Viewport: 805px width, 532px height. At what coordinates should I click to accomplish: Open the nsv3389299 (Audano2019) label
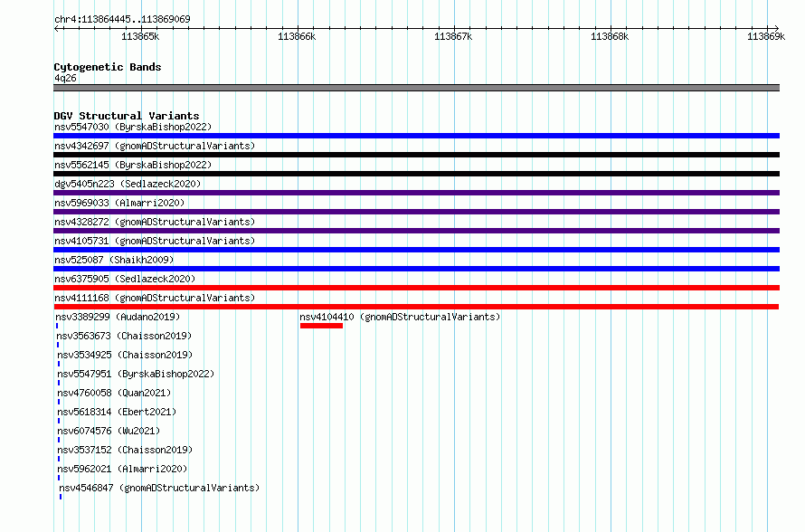coord(118,317)
